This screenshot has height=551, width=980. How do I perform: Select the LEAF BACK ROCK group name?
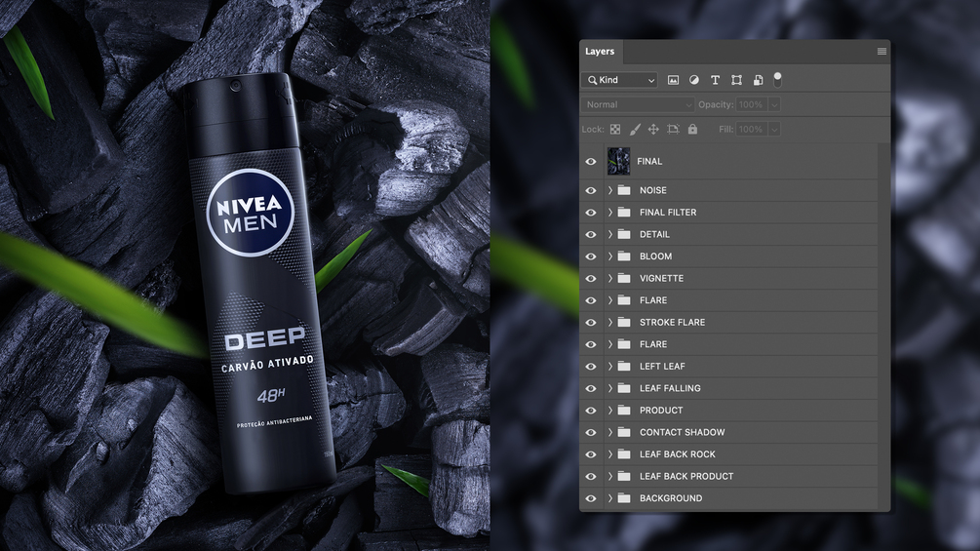tap(677, 454)
